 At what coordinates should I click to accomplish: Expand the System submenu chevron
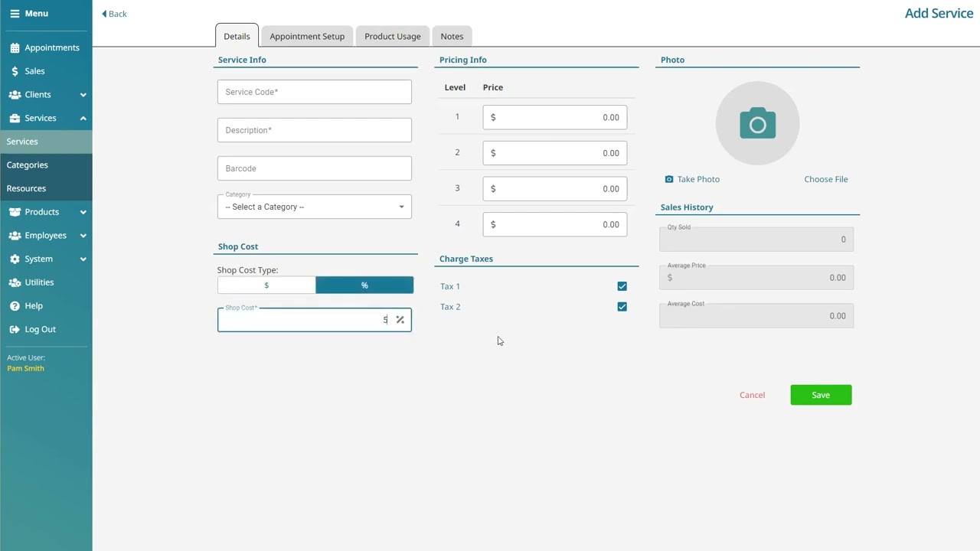83,259
